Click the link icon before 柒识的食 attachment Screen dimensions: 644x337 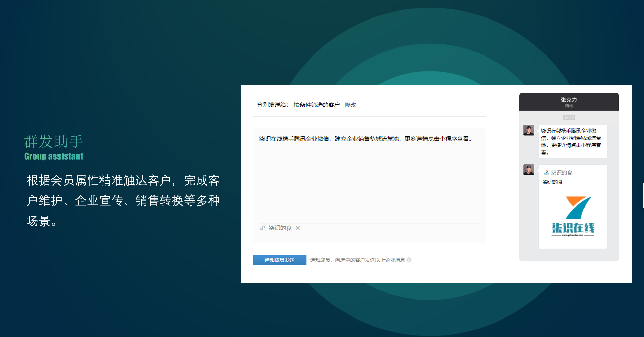point(263,228)
